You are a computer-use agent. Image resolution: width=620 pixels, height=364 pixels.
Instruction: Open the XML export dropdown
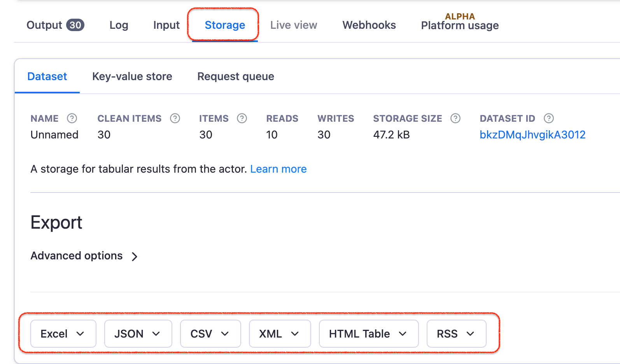tap(280, 334)
